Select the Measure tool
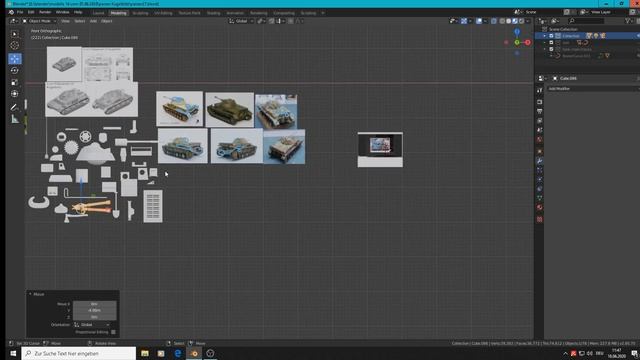 15,119
